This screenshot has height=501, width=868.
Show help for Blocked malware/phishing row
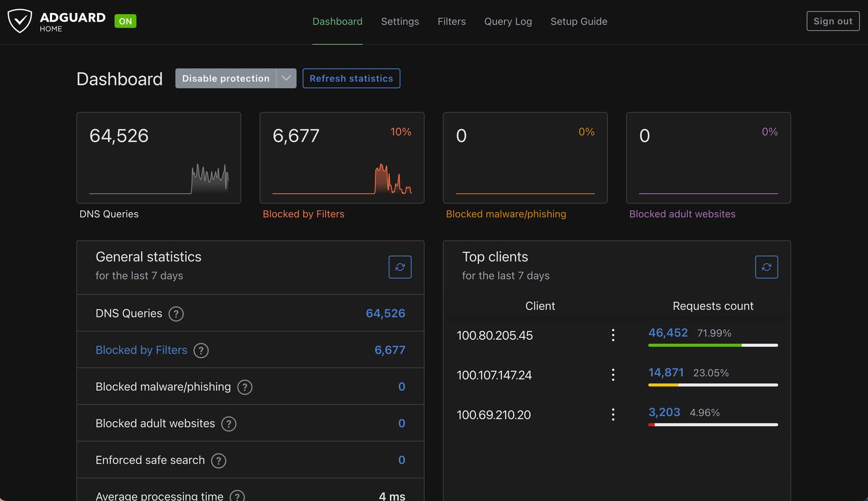pyautogui.click(x=245, y=387)
